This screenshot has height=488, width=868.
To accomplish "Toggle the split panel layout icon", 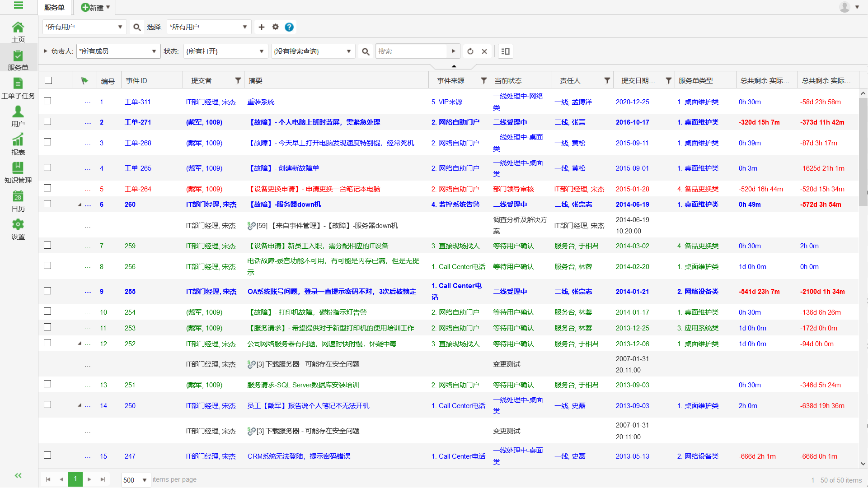I will pos(506,51).
